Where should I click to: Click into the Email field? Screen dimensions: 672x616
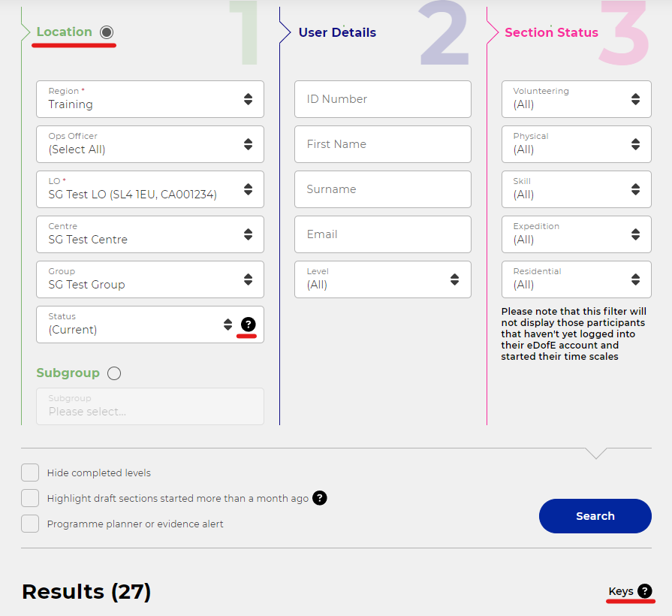click(382, 234)
